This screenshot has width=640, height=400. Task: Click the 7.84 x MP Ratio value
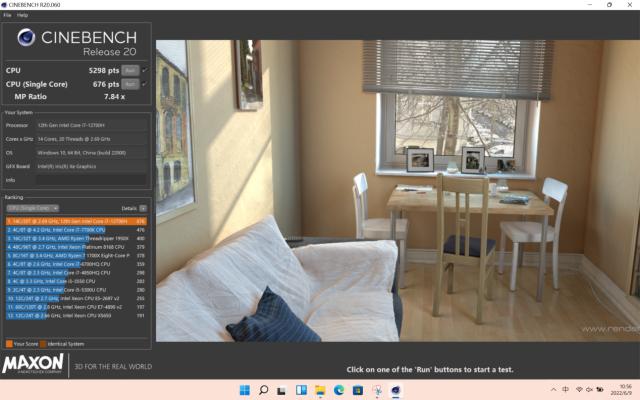click(x=115, y=97)
